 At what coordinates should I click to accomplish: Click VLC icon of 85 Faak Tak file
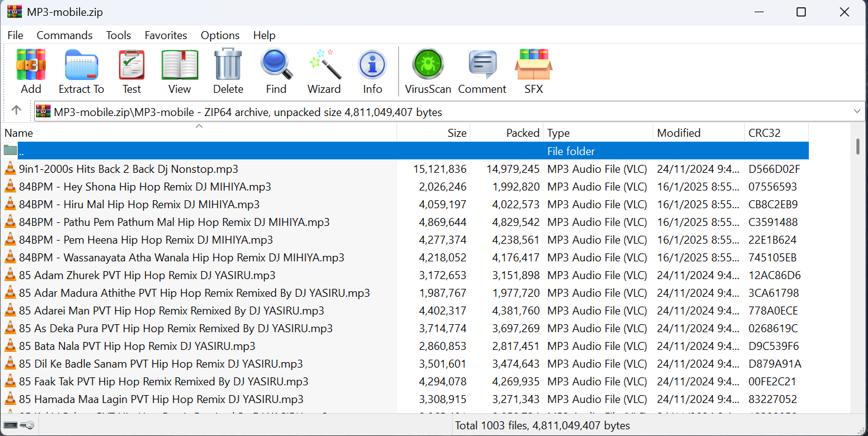[10, 381]
